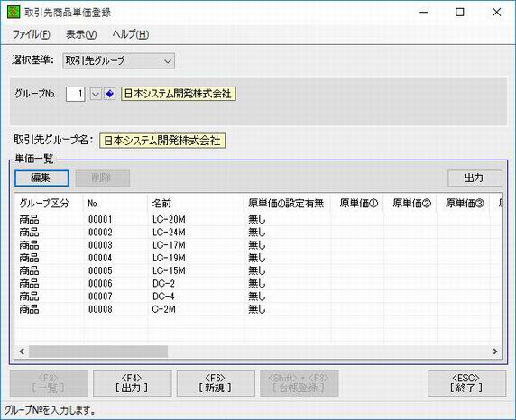
Task: Open the ファイル(F) menu
Action: (32, 34)
